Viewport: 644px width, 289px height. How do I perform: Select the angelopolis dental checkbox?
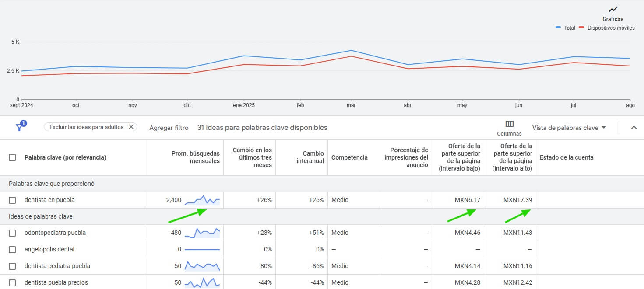pyautogui.click(x=12, y=250)
